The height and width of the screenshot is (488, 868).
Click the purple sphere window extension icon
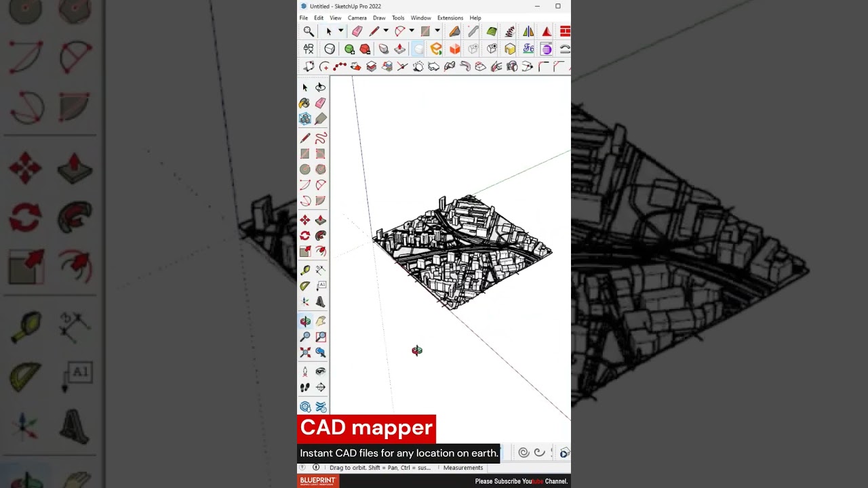[x=547, y=49]
